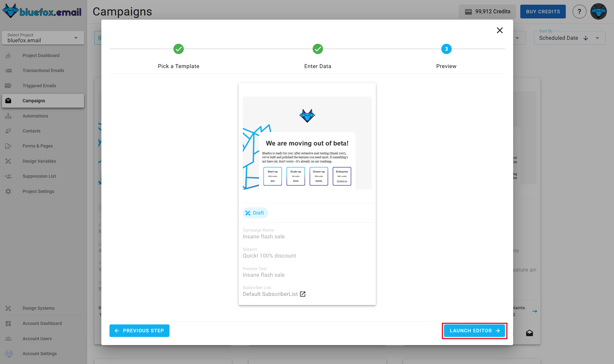
Task: Click the Suppression List icon
Action: tap(8, 176)
